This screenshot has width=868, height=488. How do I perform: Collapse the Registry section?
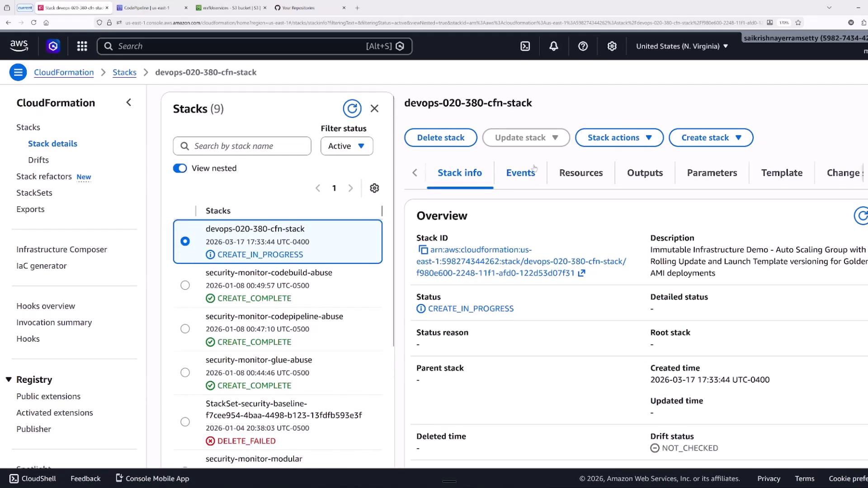pos(9,380)
